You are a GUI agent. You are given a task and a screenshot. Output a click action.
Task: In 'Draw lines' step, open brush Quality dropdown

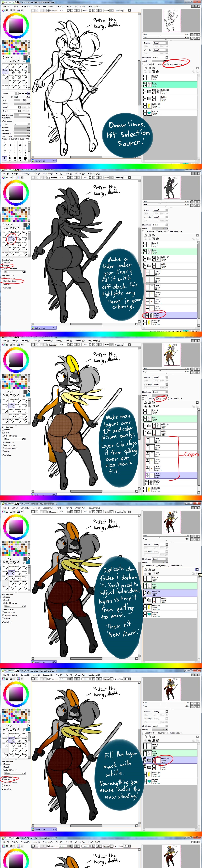22,124
